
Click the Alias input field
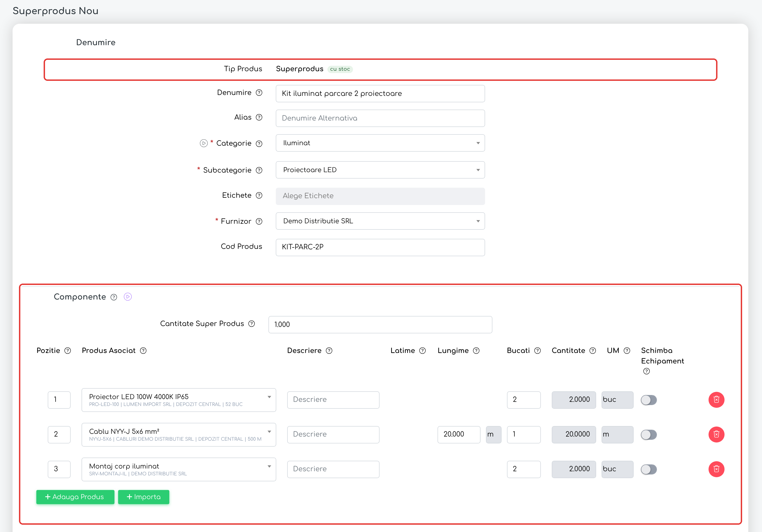click(x=380, y=118)
